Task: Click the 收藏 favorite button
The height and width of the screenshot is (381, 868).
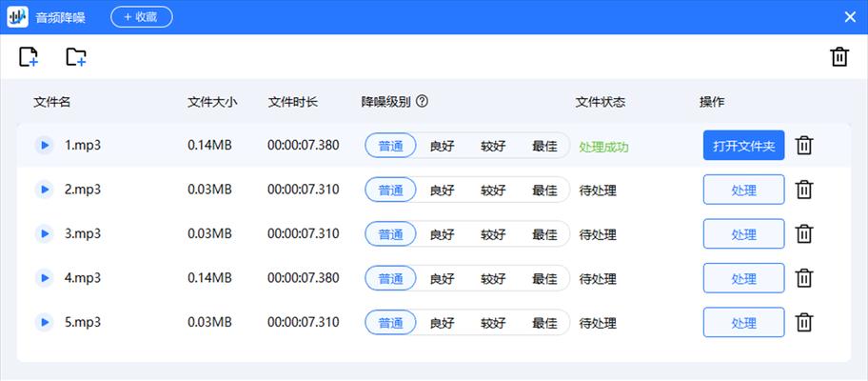Action: (x=142, y=16)
